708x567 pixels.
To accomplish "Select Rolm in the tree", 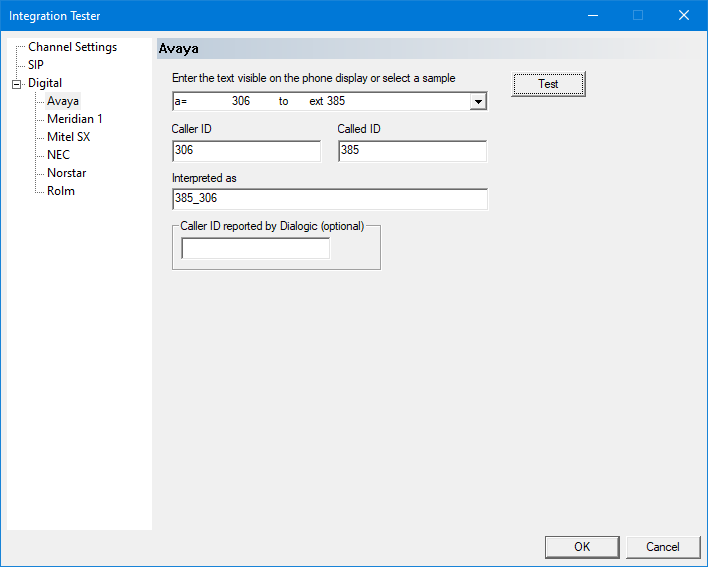I will click(60, 191).
